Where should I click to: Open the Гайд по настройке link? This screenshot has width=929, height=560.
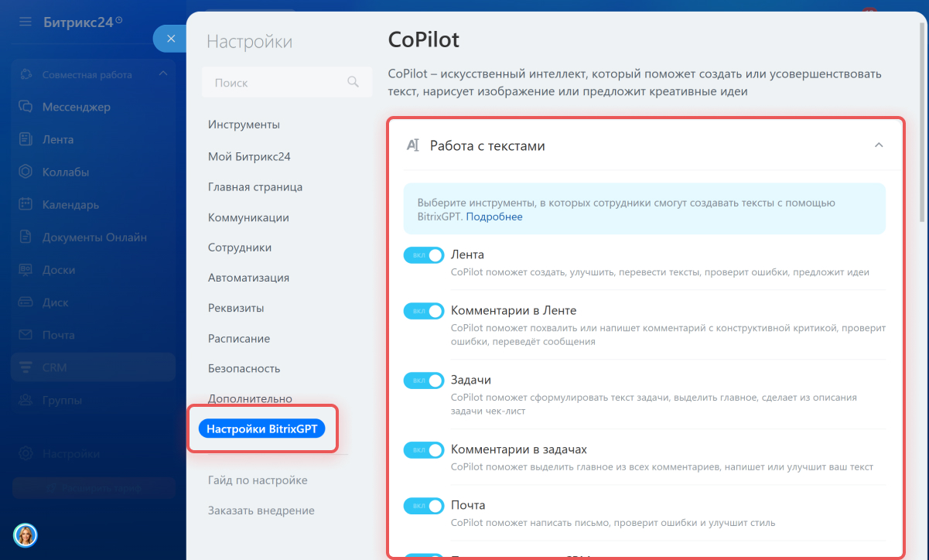coord(258,480)
